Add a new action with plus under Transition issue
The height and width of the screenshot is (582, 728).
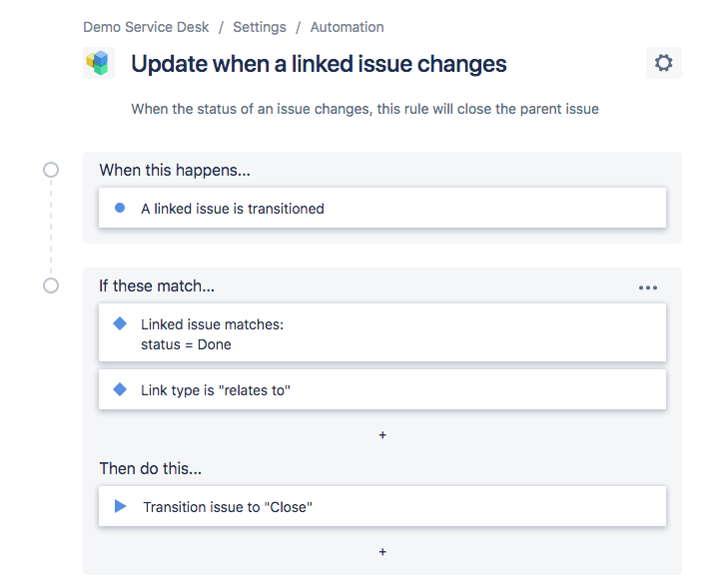pyautogui.click(x=382, y=551)
